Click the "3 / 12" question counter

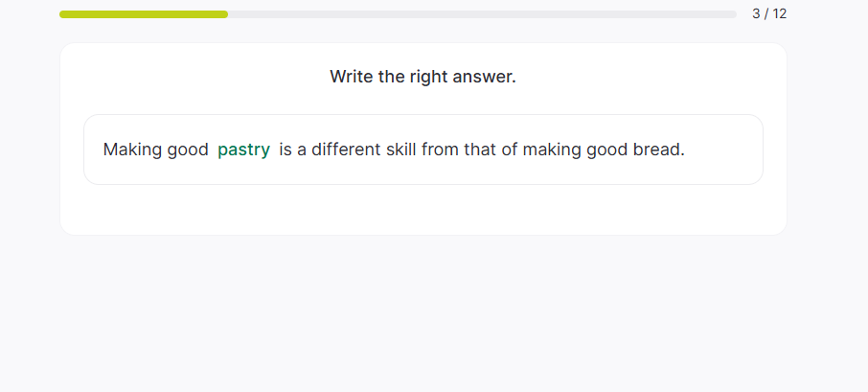769,13
